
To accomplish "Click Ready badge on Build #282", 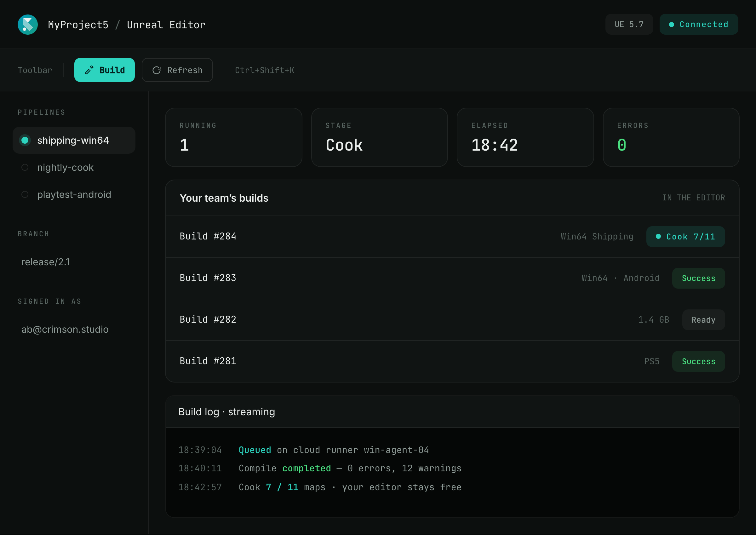I will [703, 319].
